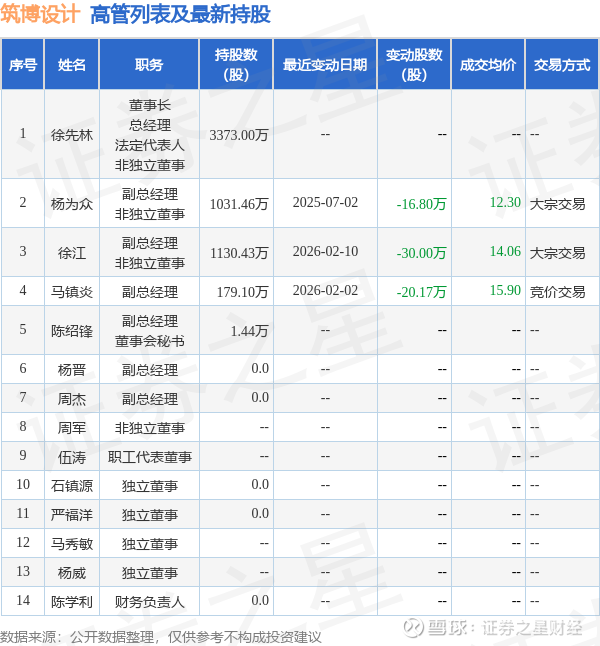Click 财务负责人 position text
This screenshot has height=646, width=600.
[149, 602]
